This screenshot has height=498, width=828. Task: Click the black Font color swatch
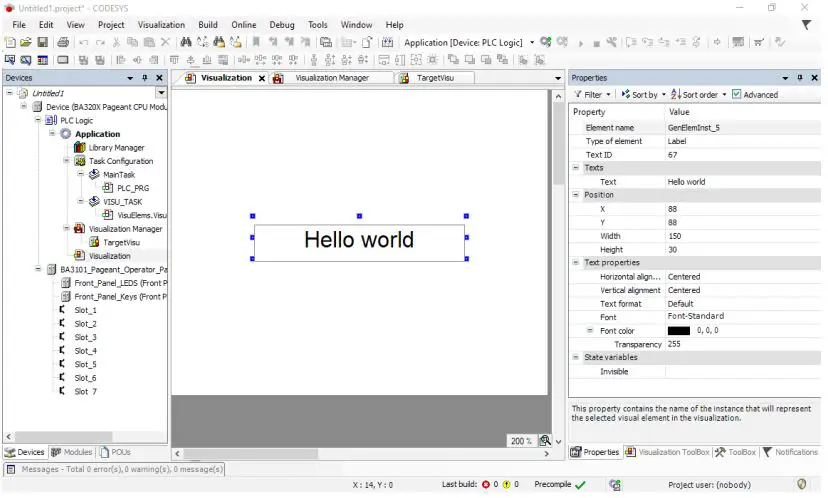(679, 331)
